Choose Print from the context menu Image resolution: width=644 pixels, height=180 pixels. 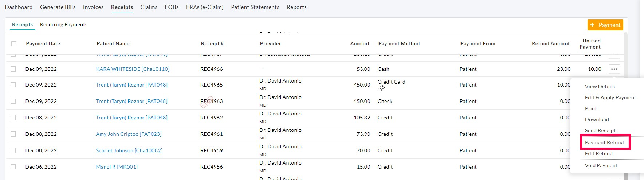click(591, 108)
